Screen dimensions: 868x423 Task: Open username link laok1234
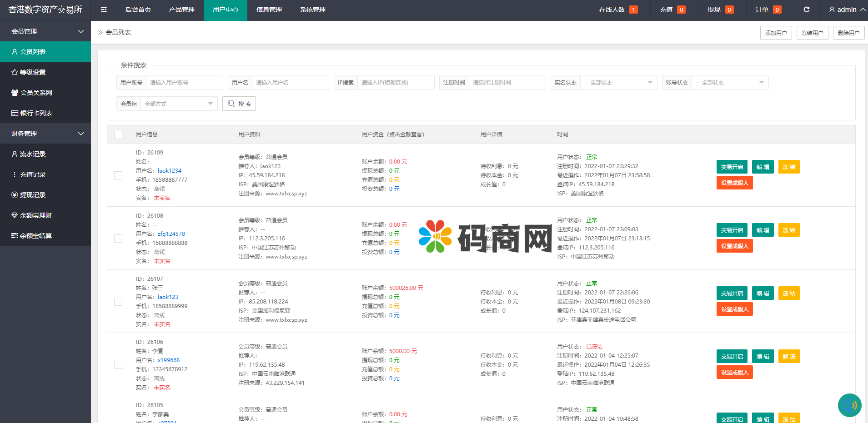pos(170,171)
